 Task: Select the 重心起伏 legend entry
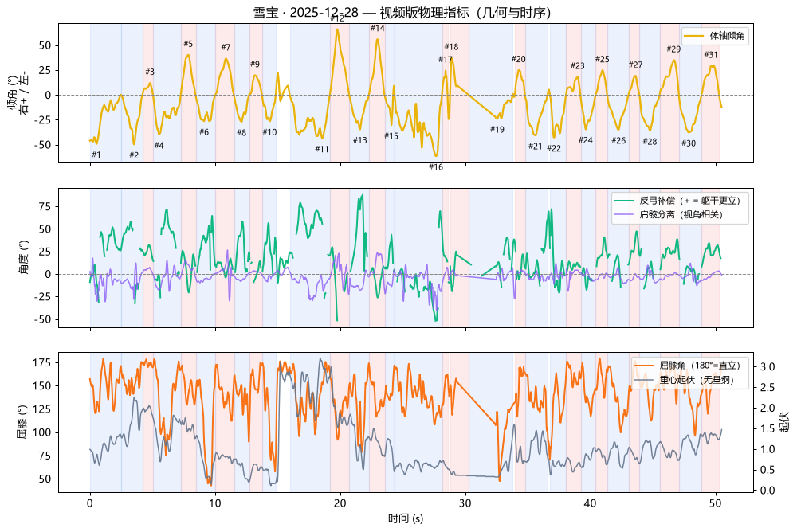click(684, 380)
